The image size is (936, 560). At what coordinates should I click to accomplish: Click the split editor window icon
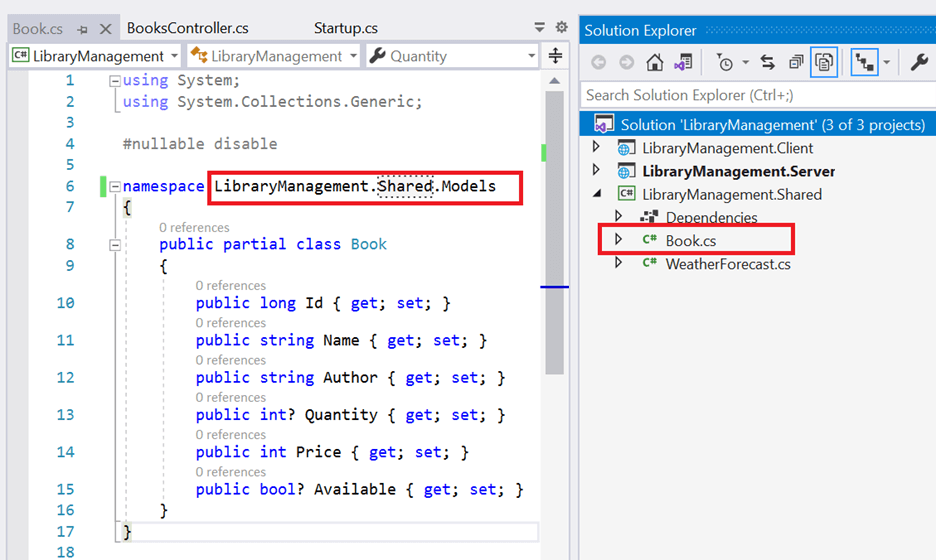pos(557,56)
